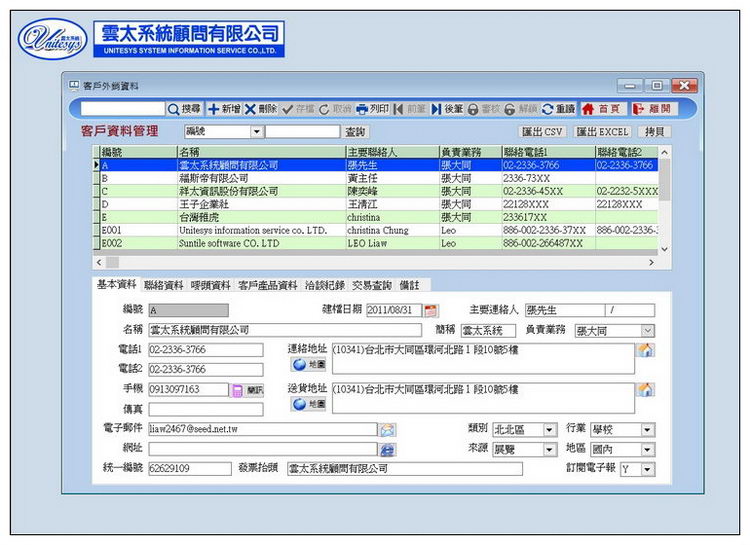Send email using icon beside 電子郵件 field
750x545 pixels.
387,430
